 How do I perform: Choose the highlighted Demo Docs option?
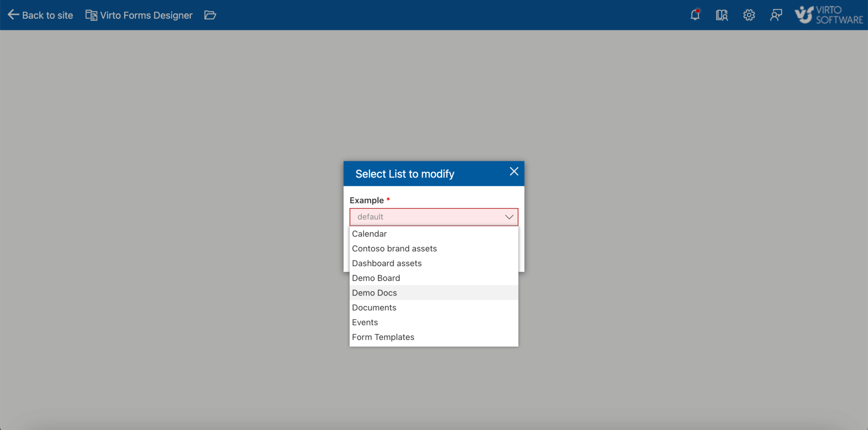(374, 292)
